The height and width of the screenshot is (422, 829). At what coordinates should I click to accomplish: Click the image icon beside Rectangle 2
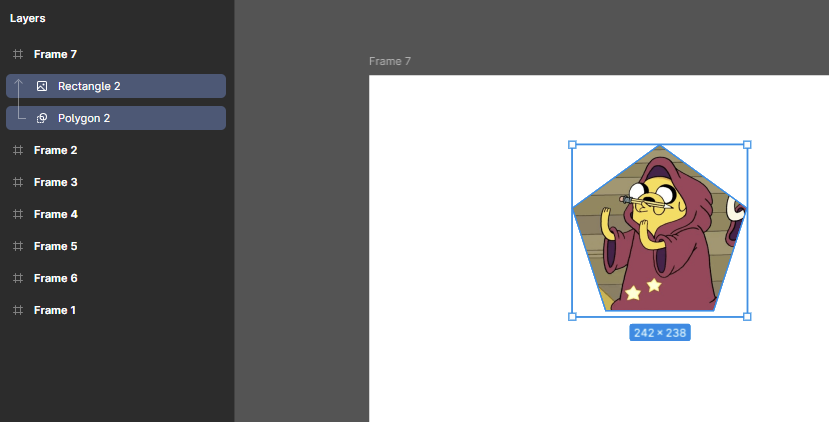click(x=42, y=86)
